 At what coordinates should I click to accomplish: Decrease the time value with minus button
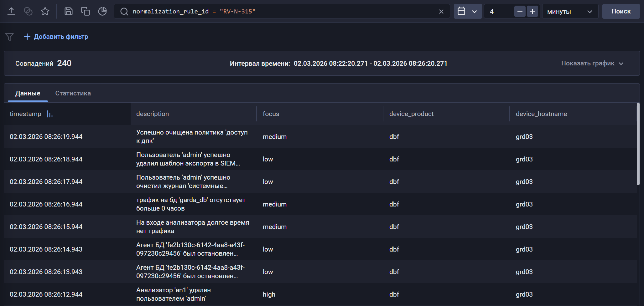point(520,12)
